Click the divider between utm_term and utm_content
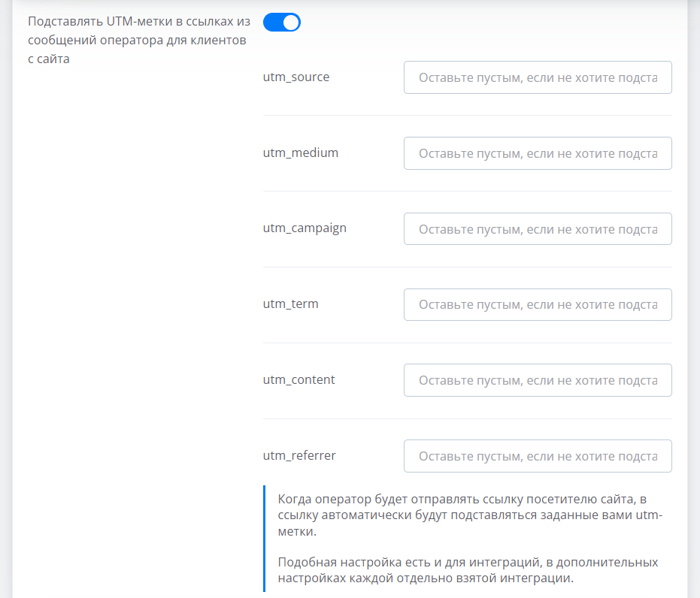Screen dimensions: 700x598 tap(467, 343)
